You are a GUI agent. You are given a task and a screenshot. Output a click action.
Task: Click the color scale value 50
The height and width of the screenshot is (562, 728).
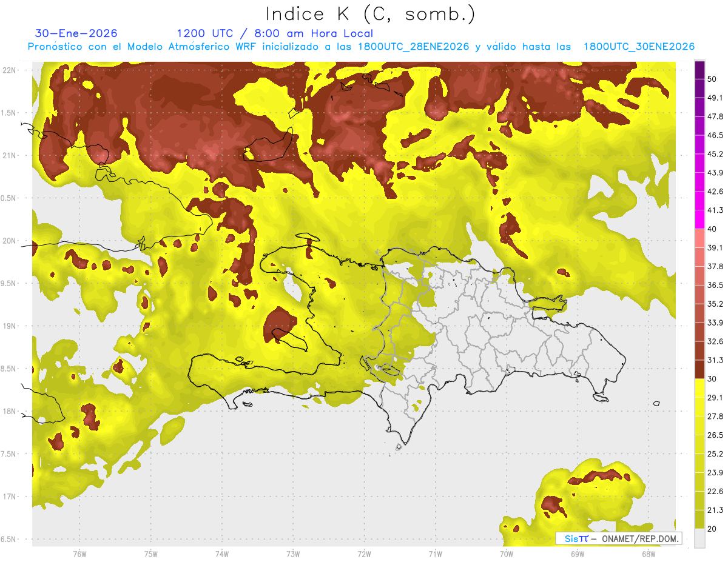tap(712, 79)
